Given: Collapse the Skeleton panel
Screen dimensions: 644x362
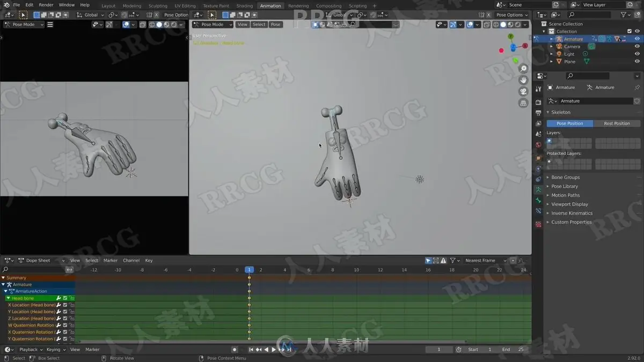Looking at the screenshot, I should tap(561, 112).
